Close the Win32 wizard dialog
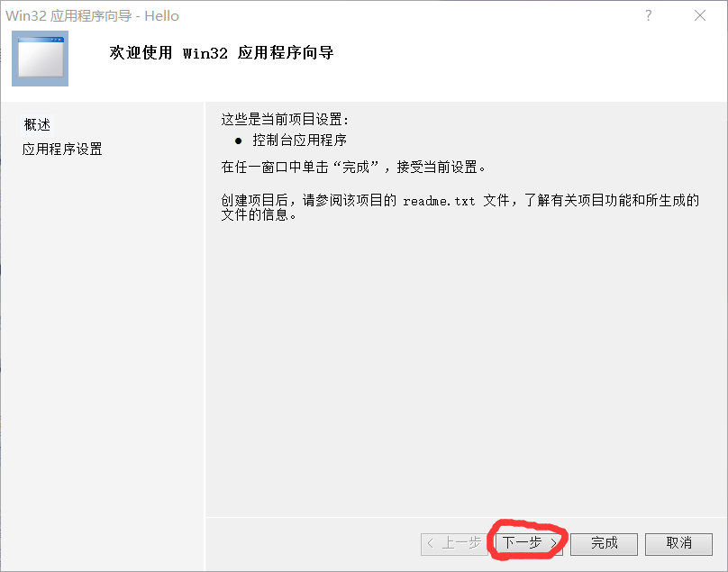 pyautogui.click(x=700, y=16)
